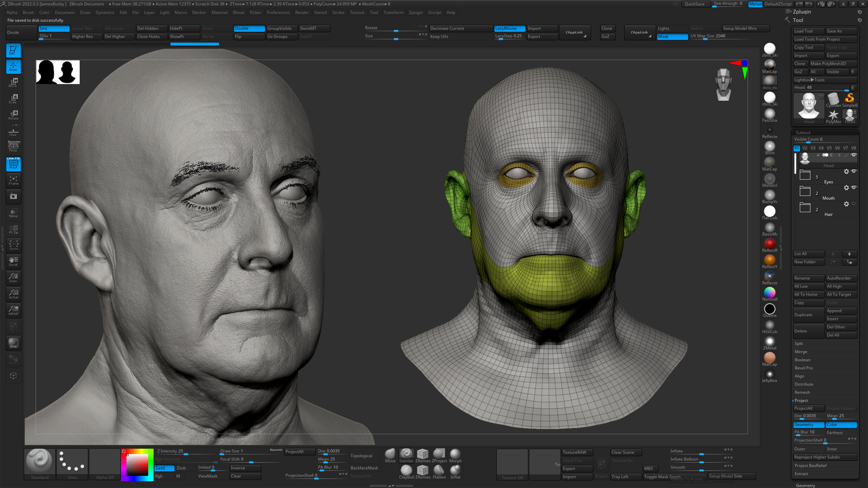Viewport: 868px width, 488px height.
Task: Select the Move tool in left toolbar
Action: click(14, 82)
